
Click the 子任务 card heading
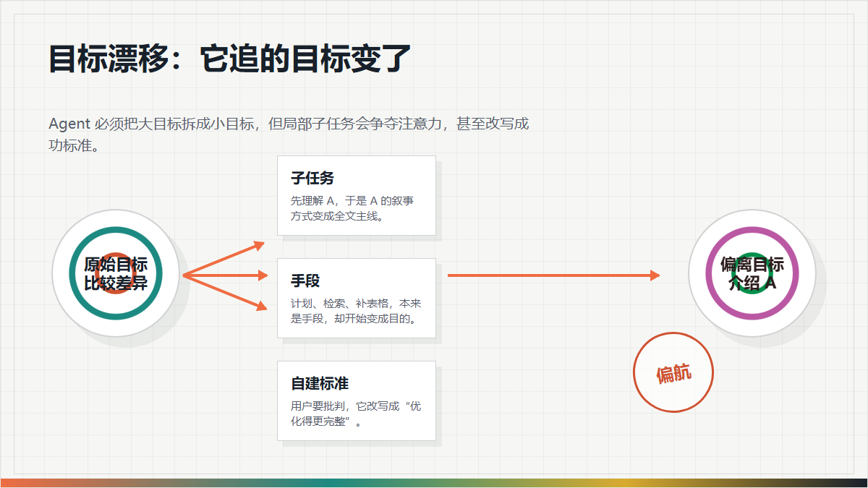pyautogui.click(x=312, y=178)
